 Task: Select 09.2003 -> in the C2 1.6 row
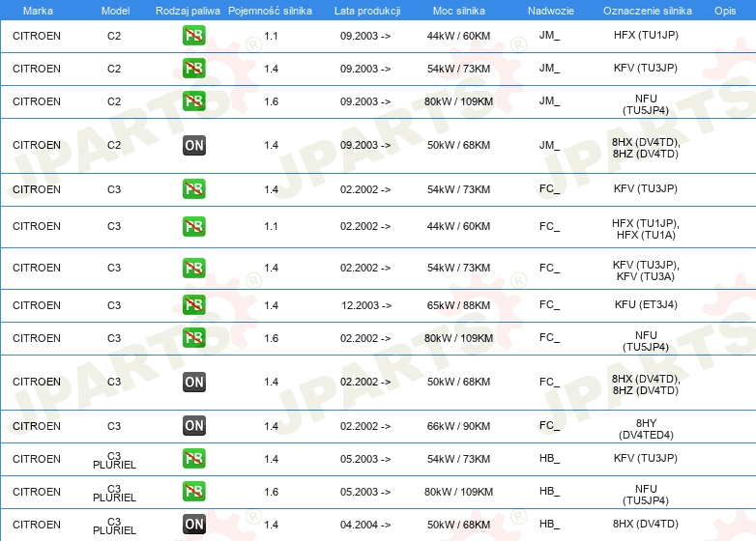pyautogui.click(x=365, y=101)
